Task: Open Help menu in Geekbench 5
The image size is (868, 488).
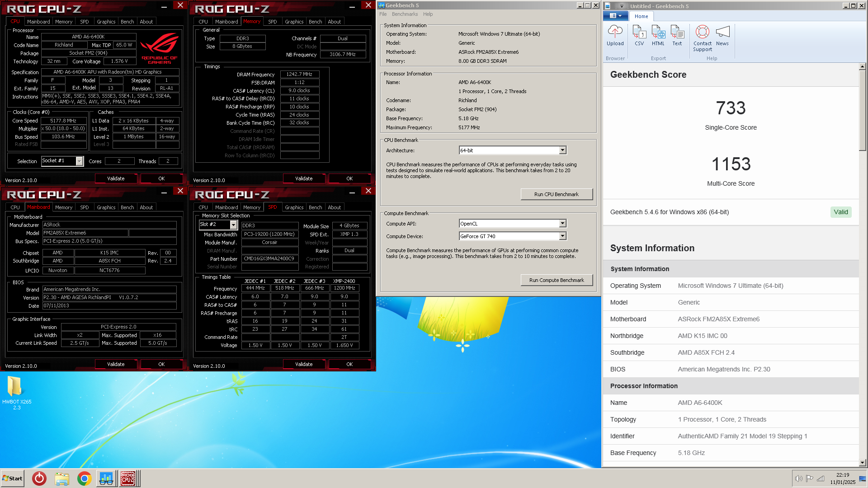Action: 428,14
